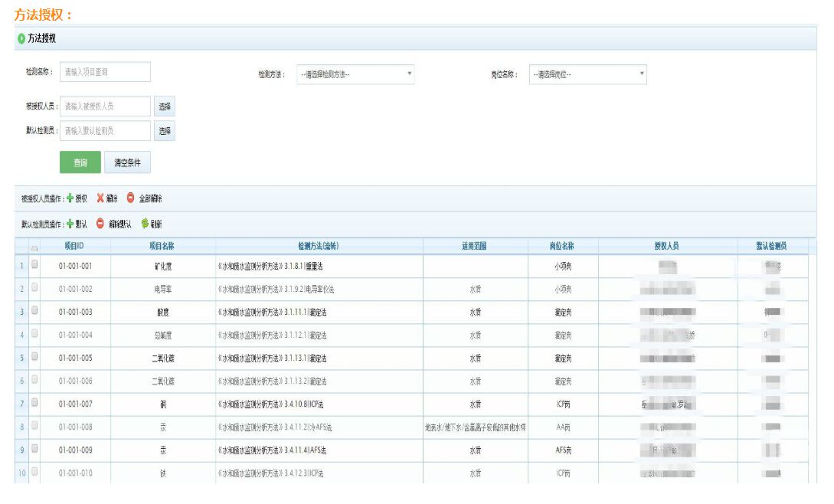Viewport: 834px width, 504px height.
Task: Click the red 解除默认 icon
Action: pyautogui.click(x=100, y=224)
